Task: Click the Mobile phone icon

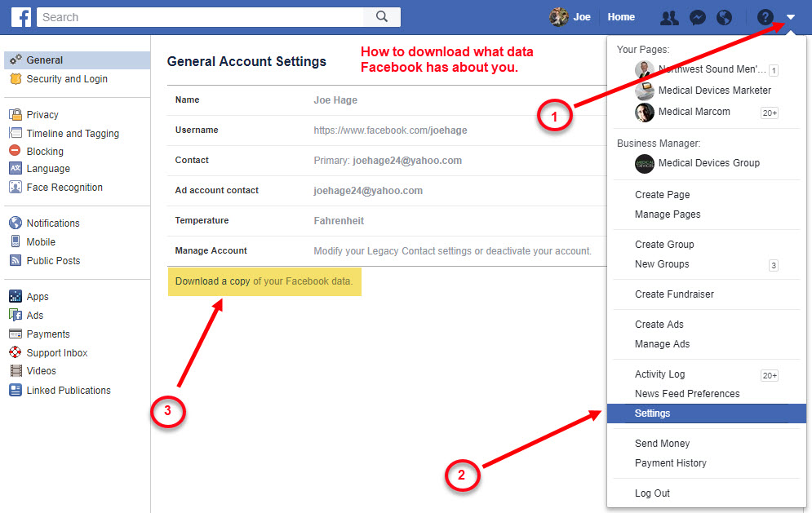Action: click(x=16, y=241)
